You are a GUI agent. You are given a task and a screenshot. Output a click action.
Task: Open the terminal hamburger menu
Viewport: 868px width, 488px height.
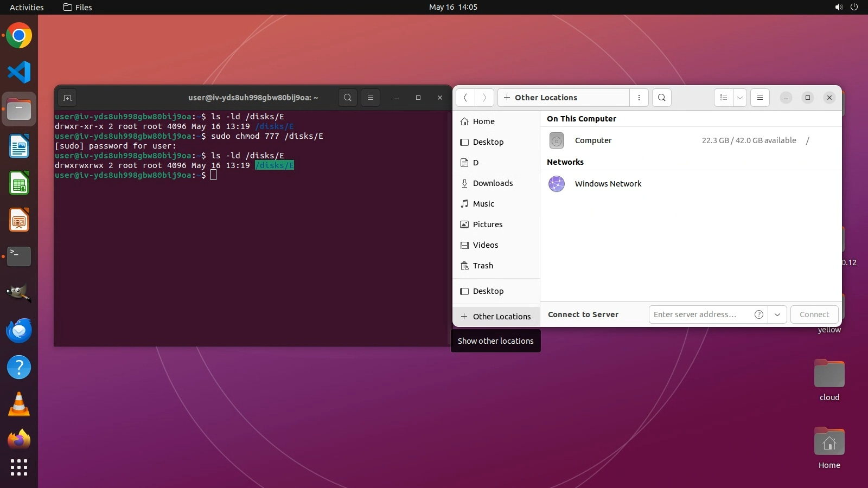tap(371, 98)
